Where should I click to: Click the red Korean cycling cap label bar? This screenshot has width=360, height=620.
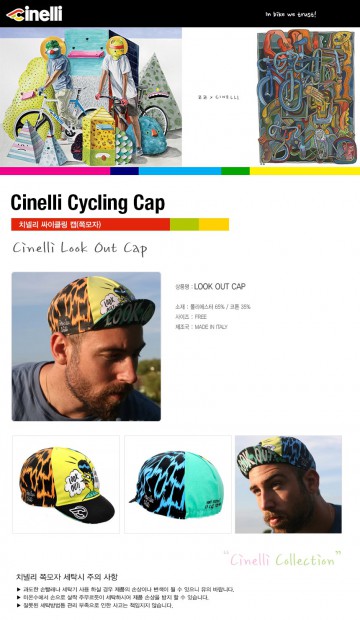91,224
